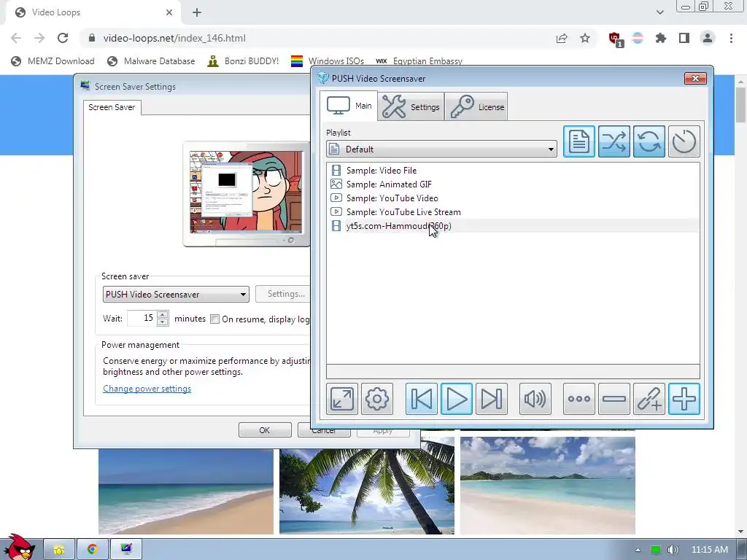Open uBlock Origin extension icon
This screenshot has width=747, height=560.
[615, 39]
